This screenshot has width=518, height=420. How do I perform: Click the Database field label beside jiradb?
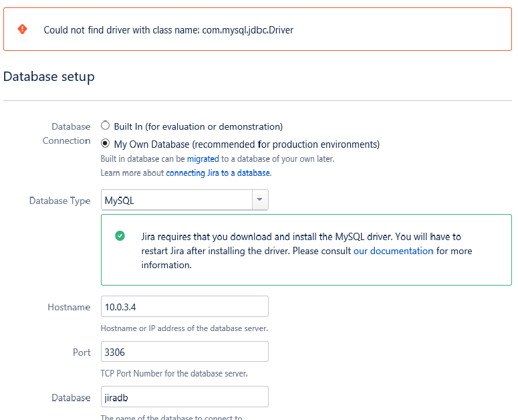point(71,397)
